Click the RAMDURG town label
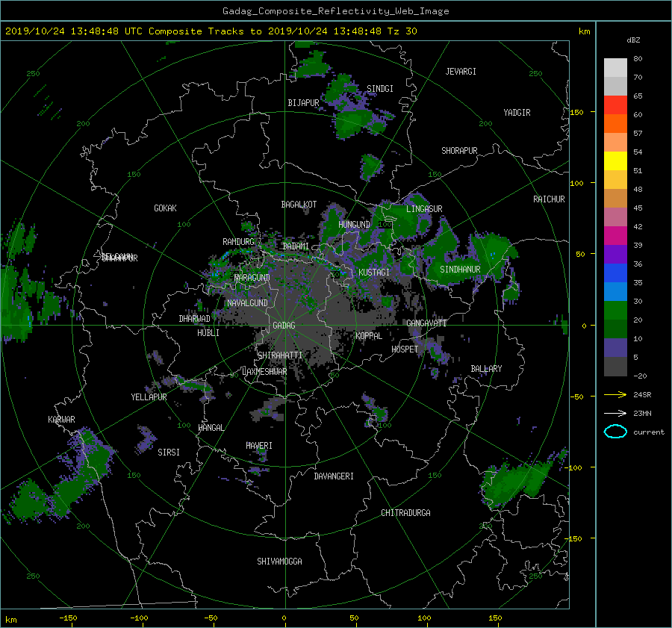This screenshot has height=628, width=672. (238, 242)
